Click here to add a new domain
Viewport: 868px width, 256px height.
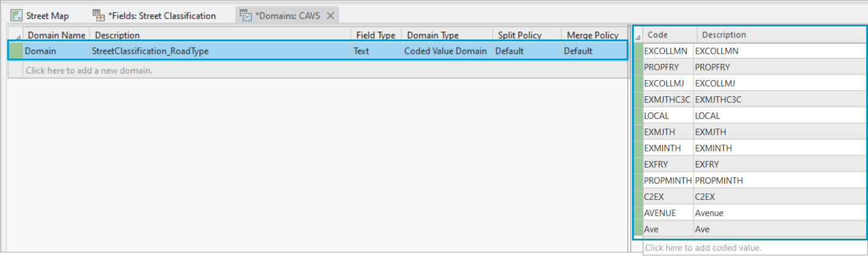89,71
